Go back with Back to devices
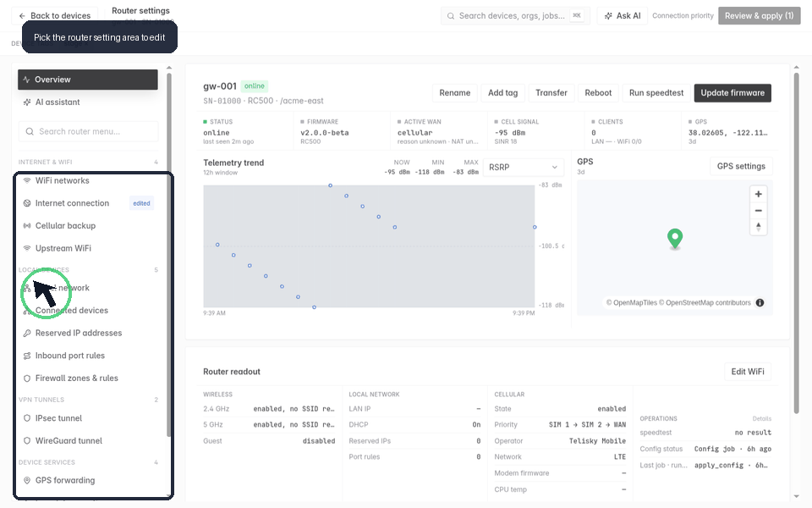 54,15
